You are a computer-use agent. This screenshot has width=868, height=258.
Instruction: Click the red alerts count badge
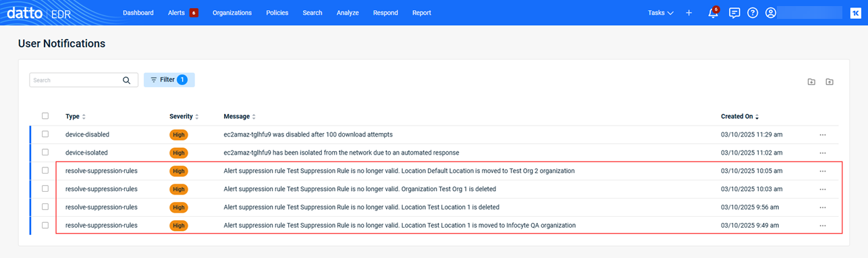[194, 13]
